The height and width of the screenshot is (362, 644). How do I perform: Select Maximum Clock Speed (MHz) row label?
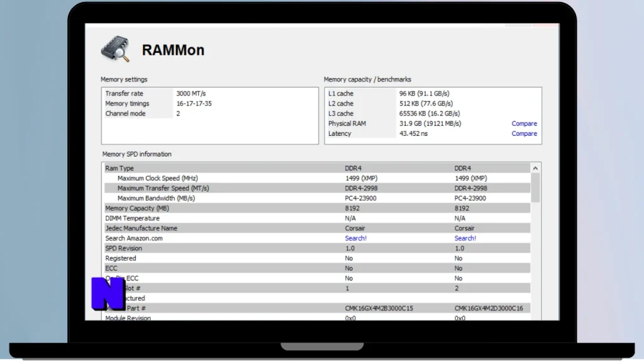tap(158, 178)
